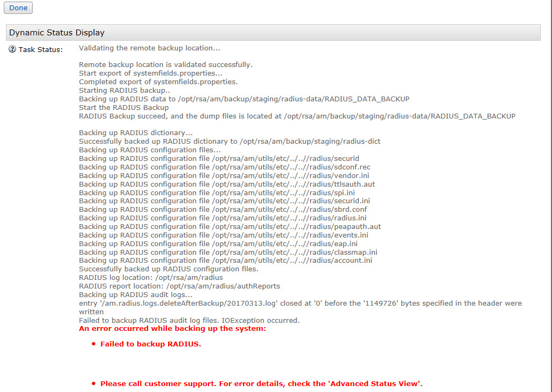
Task: Select the Task Status label
Action: pyautogui.click(x=40, y=49)
